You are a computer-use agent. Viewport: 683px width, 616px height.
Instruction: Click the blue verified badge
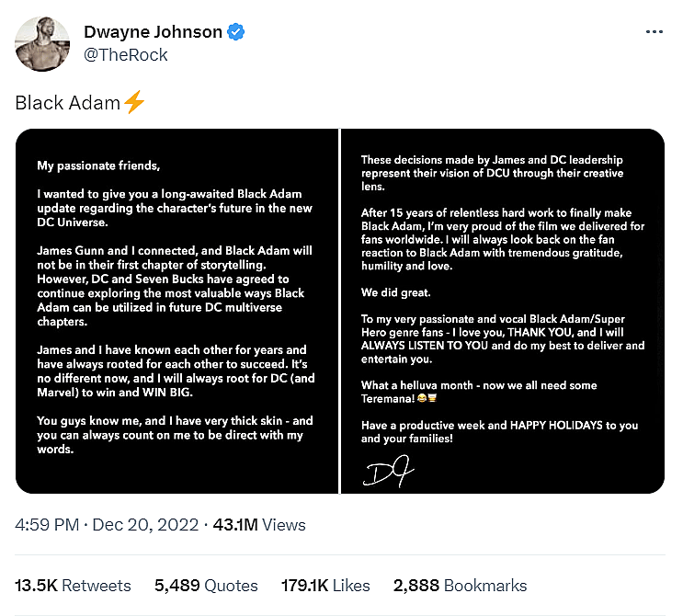(237, 32)
